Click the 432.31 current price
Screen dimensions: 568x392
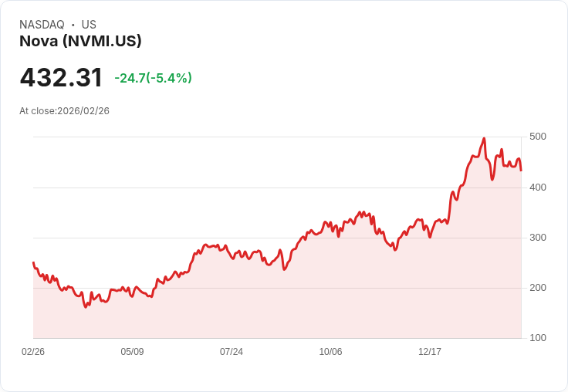[61, 77]
